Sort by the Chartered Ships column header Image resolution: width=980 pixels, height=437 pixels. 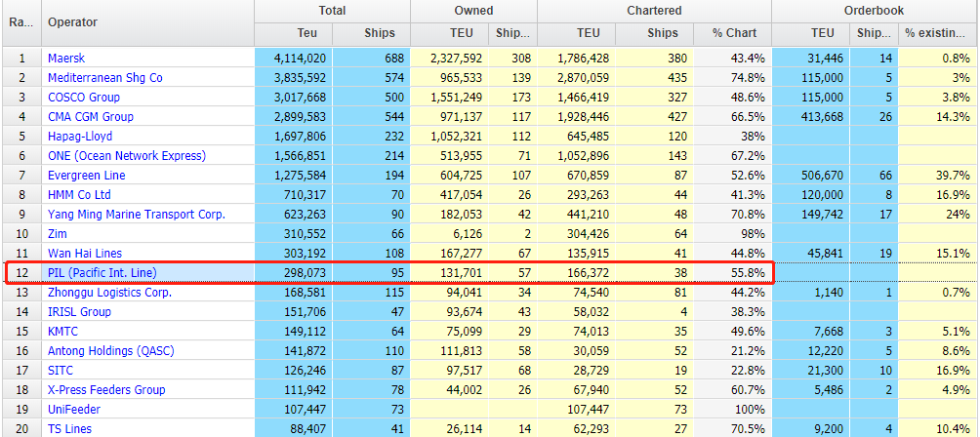[x=654, y=33]
